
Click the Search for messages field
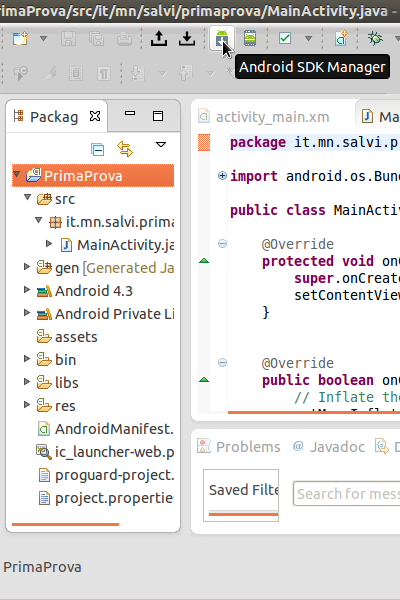(x=346, y=494)
